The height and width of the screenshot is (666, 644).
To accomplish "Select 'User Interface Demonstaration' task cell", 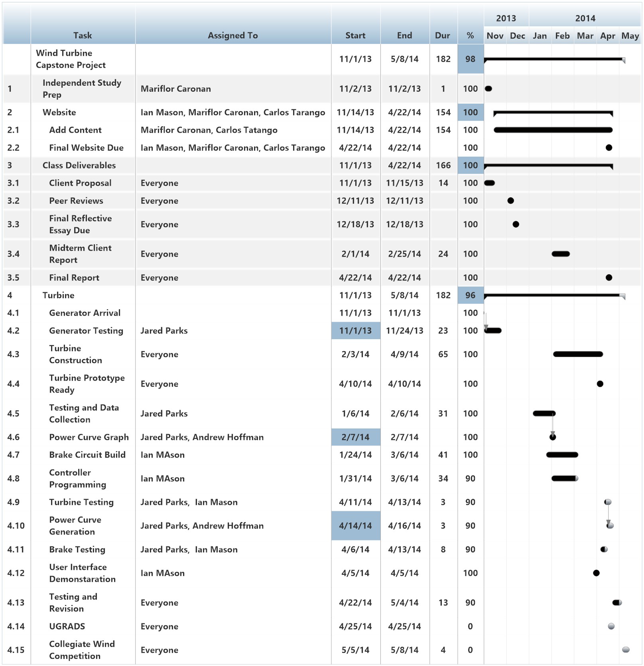I will coord(82,573).
